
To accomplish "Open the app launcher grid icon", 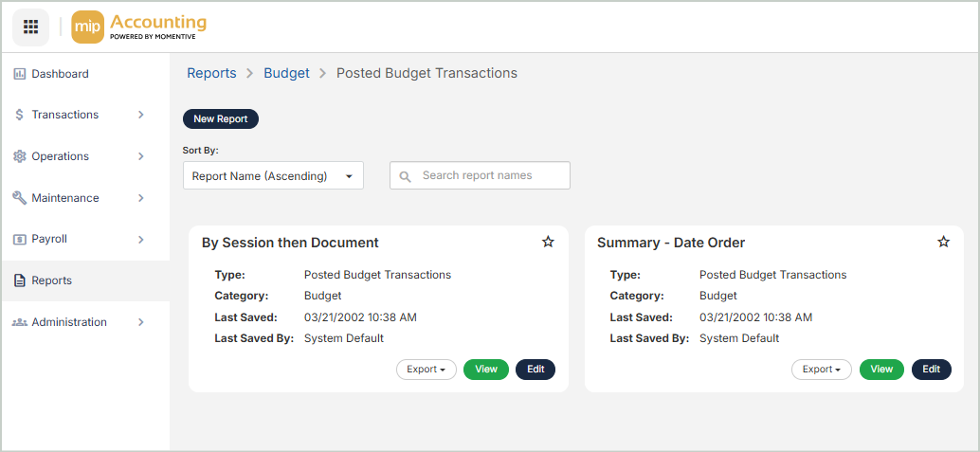I will pyautogui.click(x=30, y=27).
